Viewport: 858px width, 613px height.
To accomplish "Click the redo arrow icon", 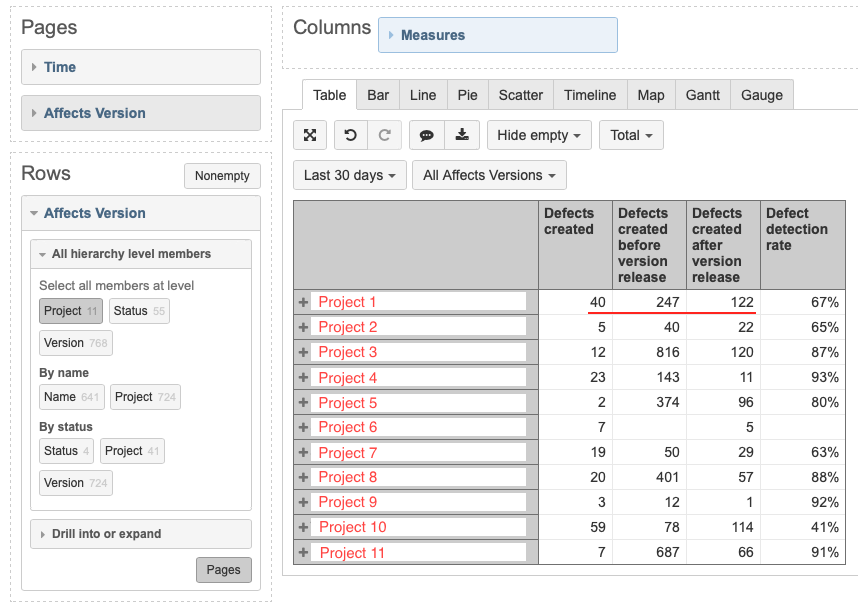I will click(x=385, y=135).
